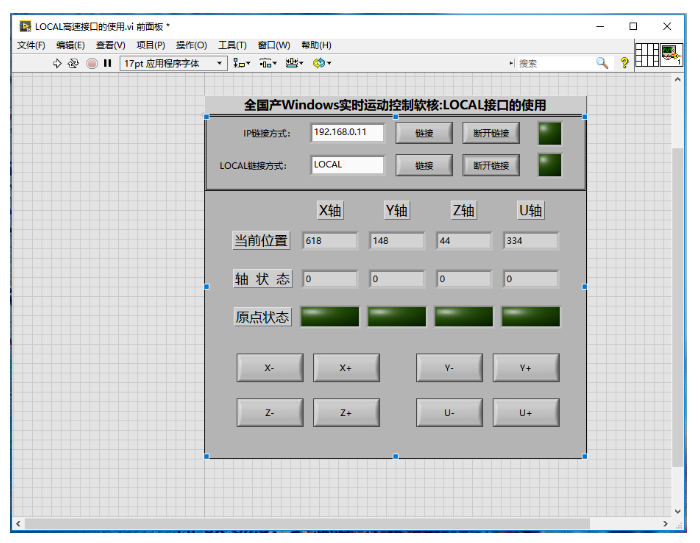
Task: Click U axis current position 334
Action: [x=531, y=241]
